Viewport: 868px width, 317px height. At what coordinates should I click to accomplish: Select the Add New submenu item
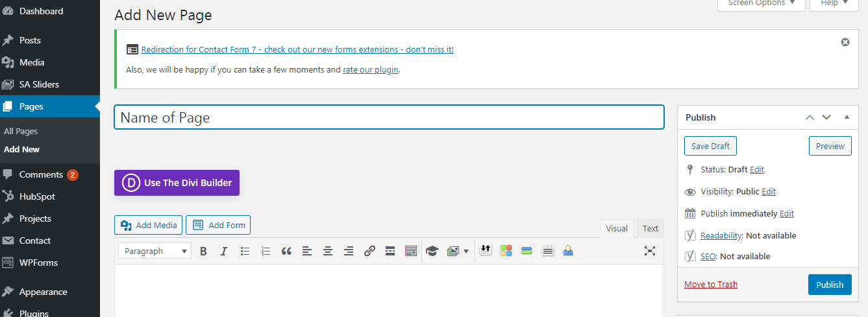21,149
